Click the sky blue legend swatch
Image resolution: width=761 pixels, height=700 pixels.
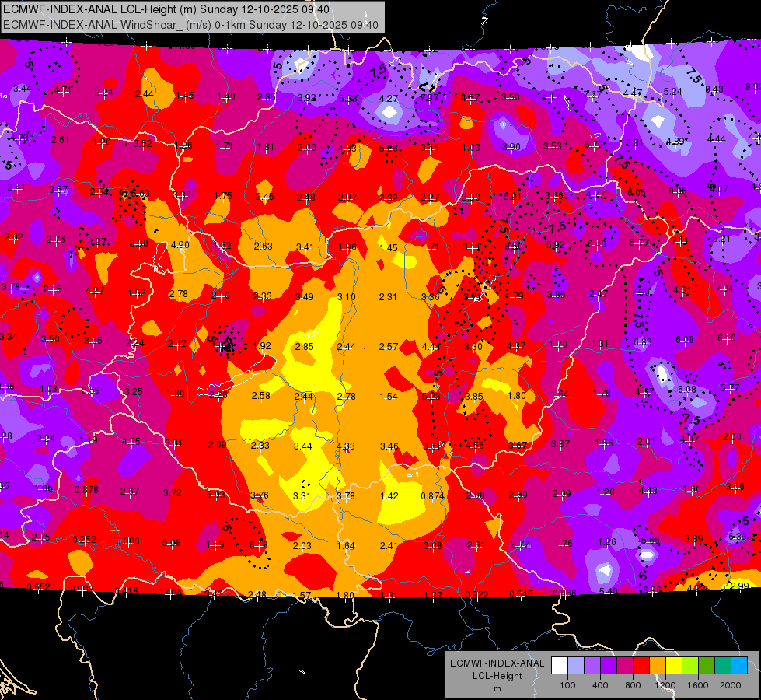tap(739, 666)
